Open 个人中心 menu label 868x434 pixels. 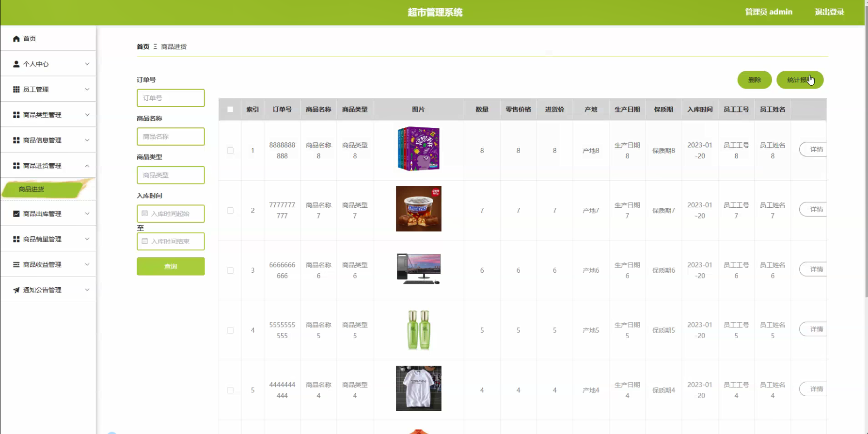coord(36,64)
